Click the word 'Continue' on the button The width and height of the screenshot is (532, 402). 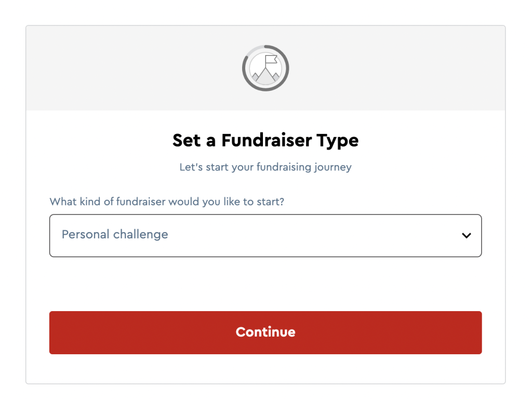tap(265, 332)
